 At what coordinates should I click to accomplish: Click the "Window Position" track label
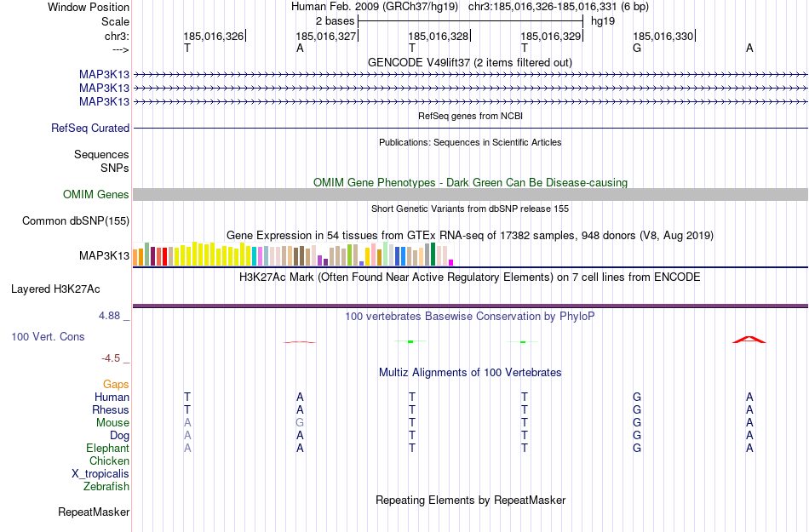[x=89, y=7]
